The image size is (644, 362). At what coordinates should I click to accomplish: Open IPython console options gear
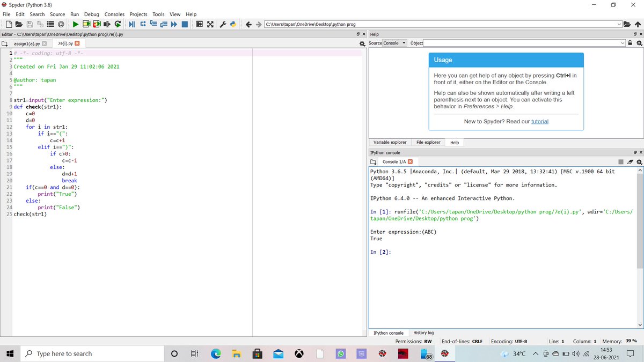click(x=639, y=162)
